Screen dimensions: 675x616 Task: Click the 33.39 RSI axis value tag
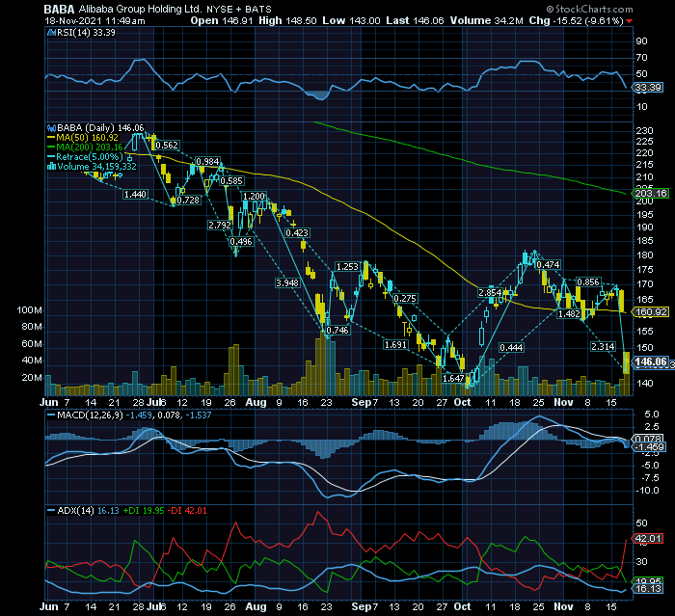648,88
